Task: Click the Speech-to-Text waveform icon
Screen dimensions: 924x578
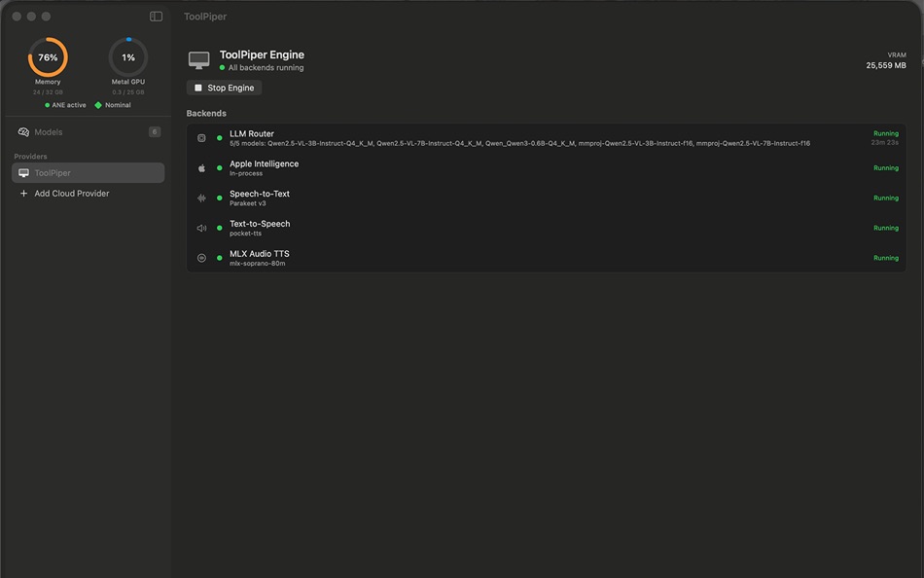Action: pos(202,198)
